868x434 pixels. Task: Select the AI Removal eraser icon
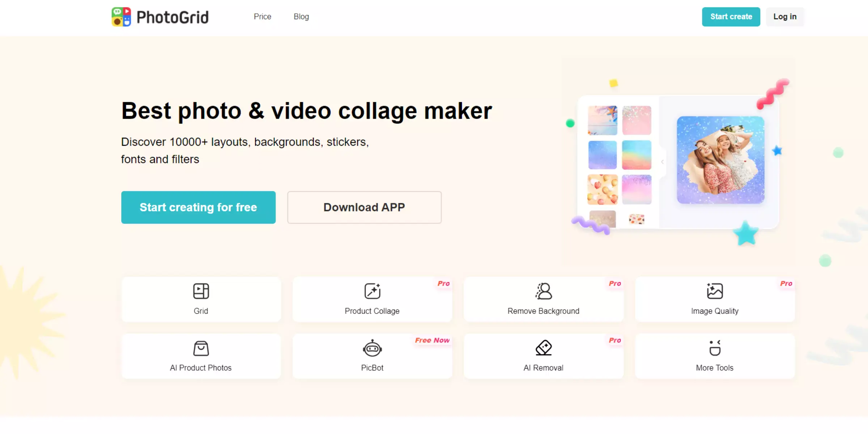click(x=544, y=348)
